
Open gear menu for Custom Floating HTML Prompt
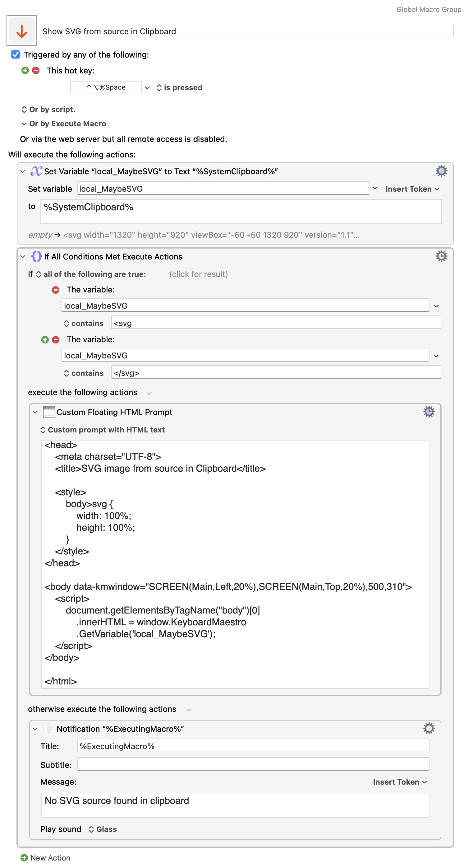tap(429, 412)
